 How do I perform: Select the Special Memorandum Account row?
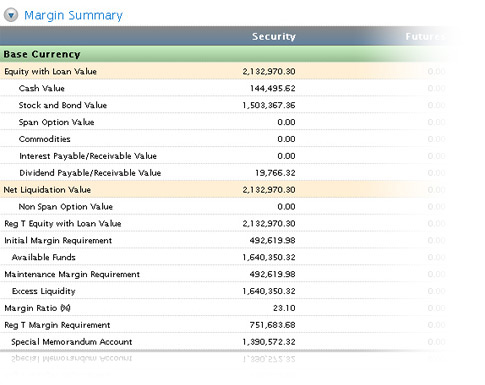click(227, 342)
